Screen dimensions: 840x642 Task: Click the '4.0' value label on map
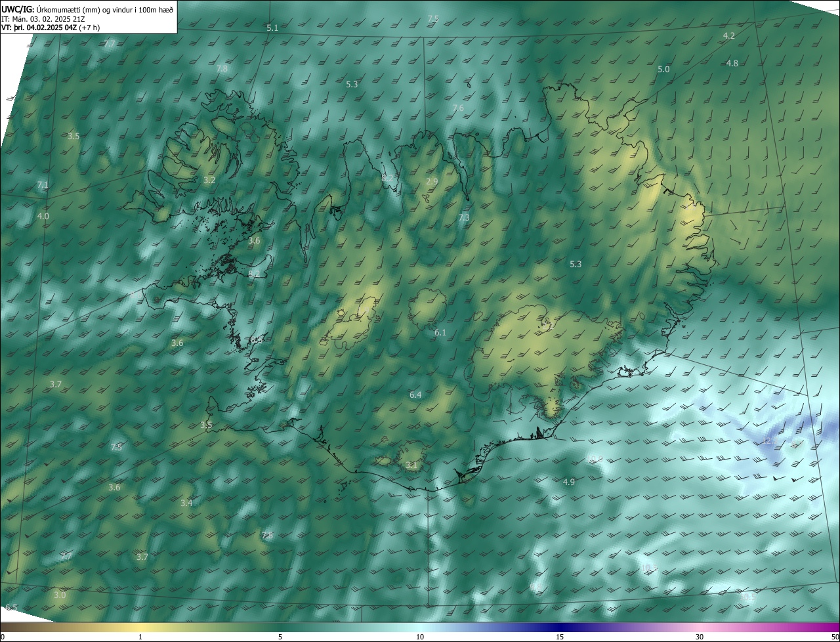tap(43, 216)
